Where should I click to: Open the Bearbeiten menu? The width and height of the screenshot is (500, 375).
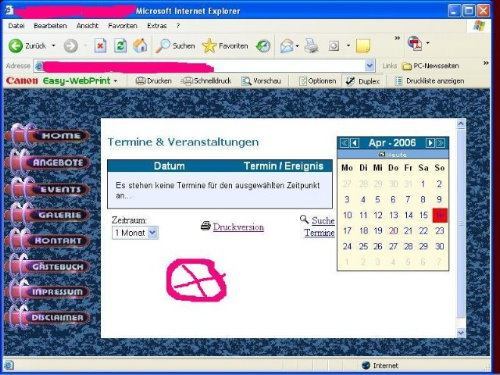[50, 26]
